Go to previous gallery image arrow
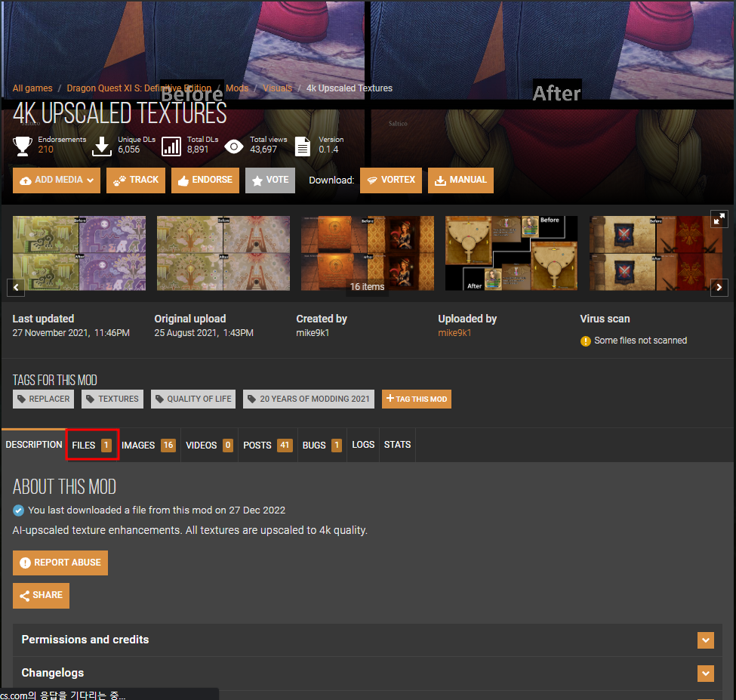This screenshot has width=736, height=700. point(16,287)
